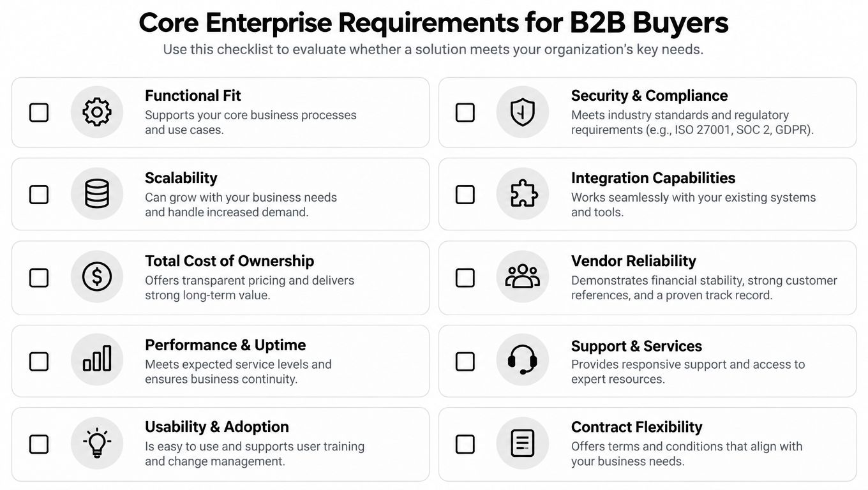Click the text 'Can grow with your business needs'
The image size is (868, 490).
(241, 198)
